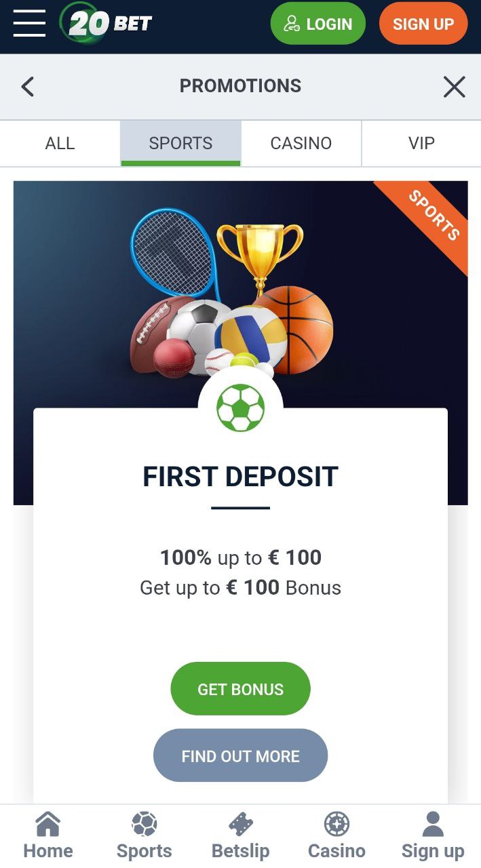Screen dimensions: 481x868
Task: Tap the 20Bet logo
Action: pos(105,24)
